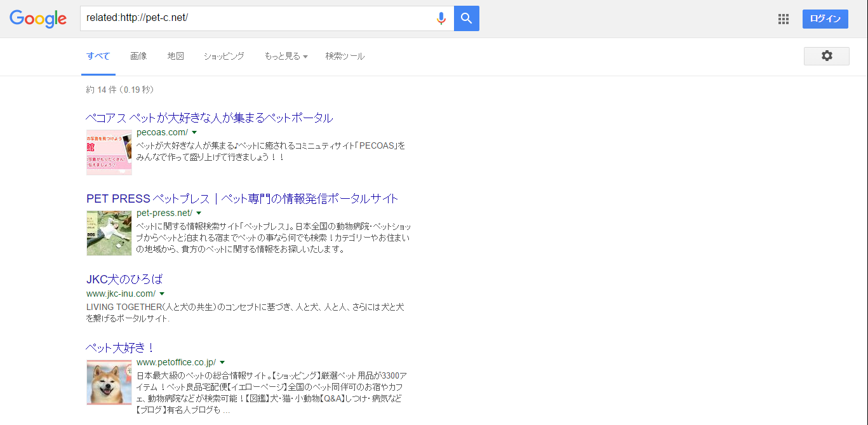Click the blue magnifier search button
Screen dimensions: 868x425
click(x=467, y=18)
